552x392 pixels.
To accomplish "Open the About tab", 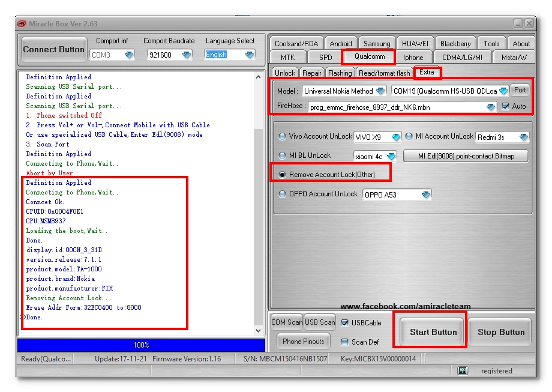I will tap(521, 43).
